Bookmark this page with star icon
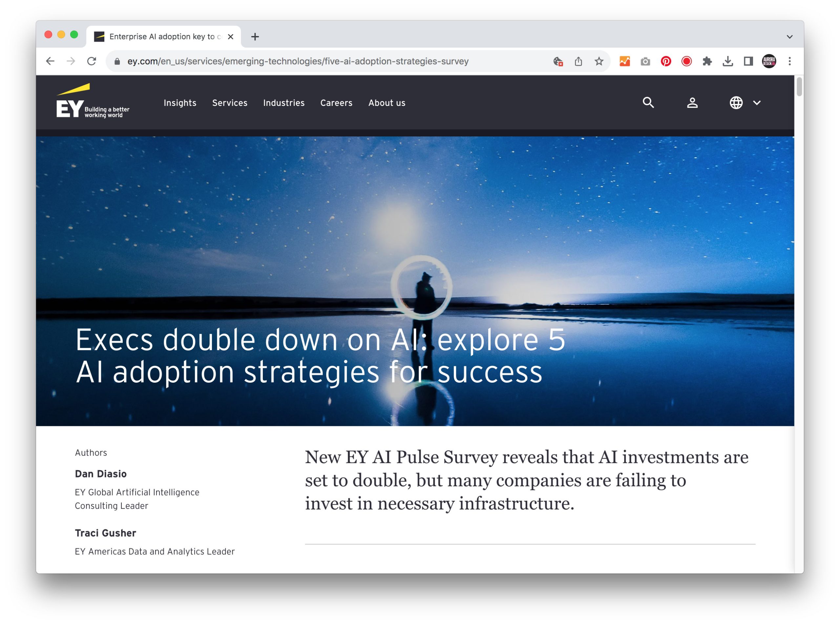 click(599, 61)
